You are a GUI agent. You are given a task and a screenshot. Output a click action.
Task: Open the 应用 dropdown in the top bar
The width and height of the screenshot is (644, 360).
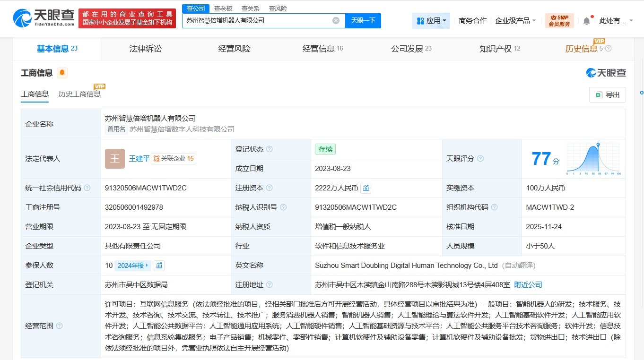click(x=431, y=20)
